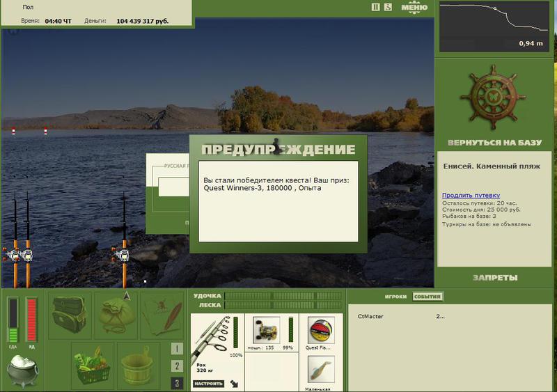
Task: Click the reel power text мощн.: 135
Action: pyautogui.click(x=260, y=347)
